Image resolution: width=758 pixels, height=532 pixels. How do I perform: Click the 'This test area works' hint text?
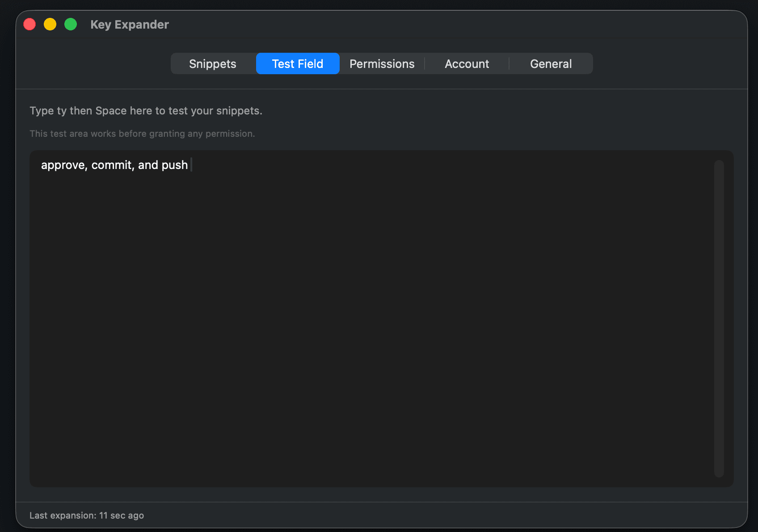point(142,134)
